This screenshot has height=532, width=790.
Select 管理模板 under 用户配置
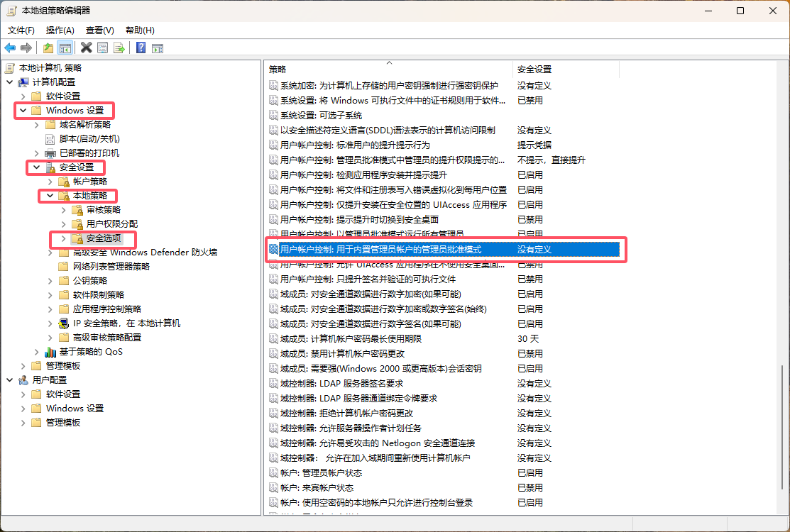coord(63,422)
